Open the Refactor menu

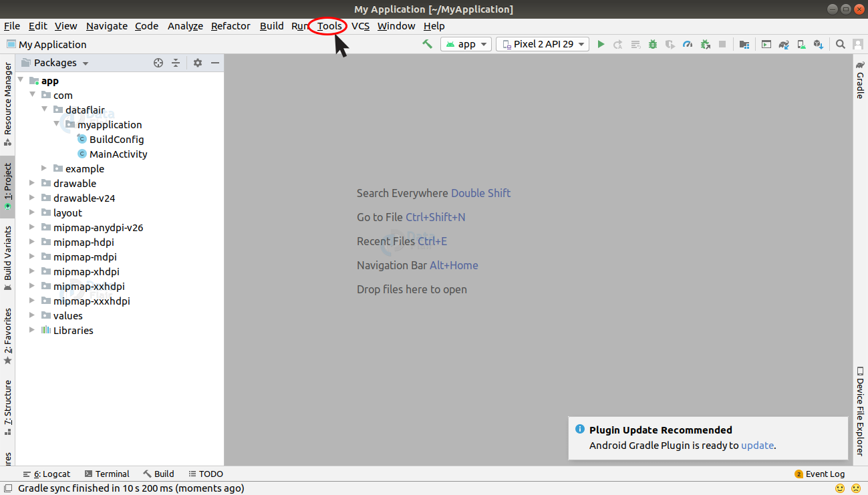pyautogui.click(x=231, y=26)
